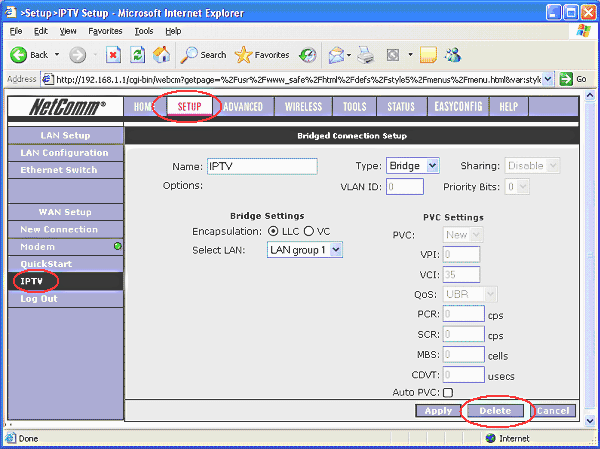Open QuickStart in the sidebar
The width and height of the screenshot is (600, 449).
[x=65, y=264]
